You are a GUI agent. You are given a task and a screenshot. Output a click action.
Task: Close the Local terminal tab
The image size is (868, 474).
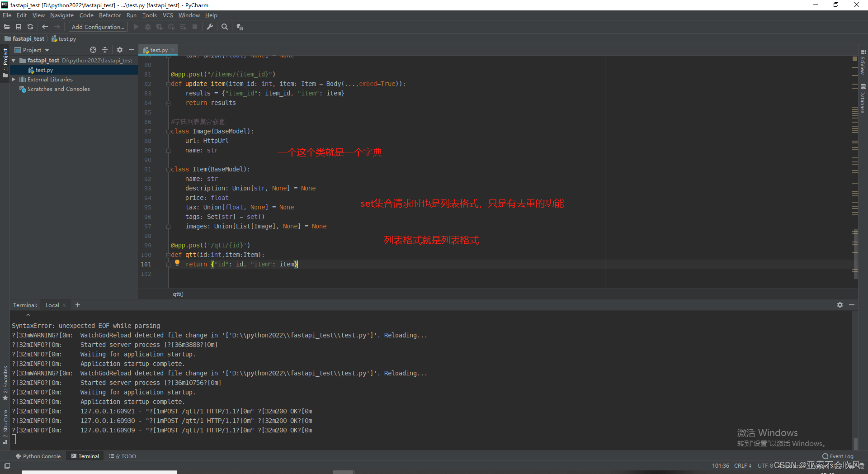[x=64, y=305]
